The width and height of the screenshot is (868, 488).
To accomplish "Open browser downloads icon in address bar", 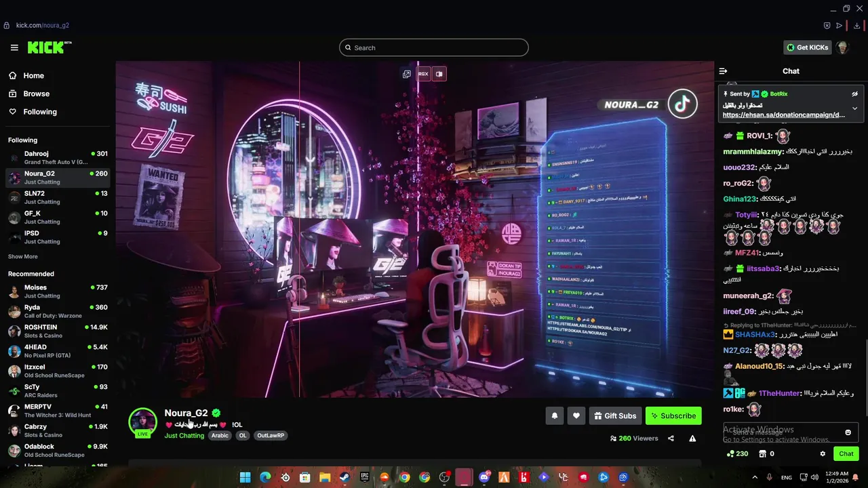I will pyautogui.click(x=857, y=26).
